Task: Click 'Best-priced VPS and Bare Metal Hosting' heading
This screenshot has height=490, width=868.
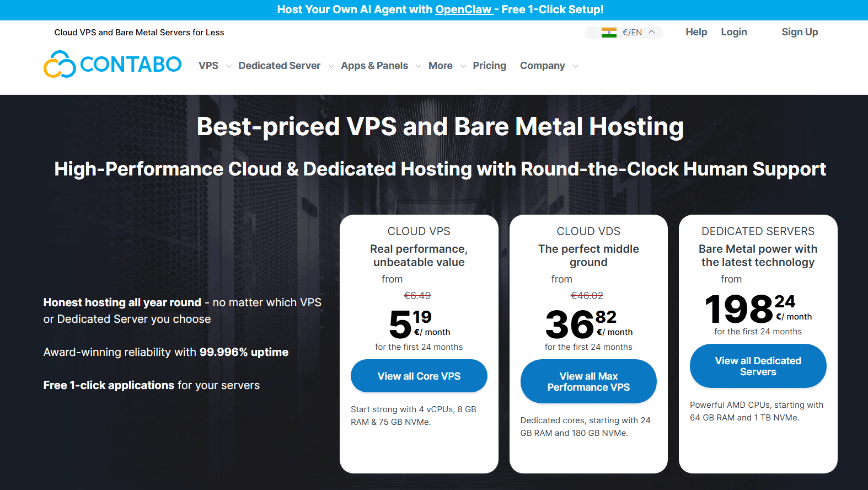Action: (x=440, y=127)
